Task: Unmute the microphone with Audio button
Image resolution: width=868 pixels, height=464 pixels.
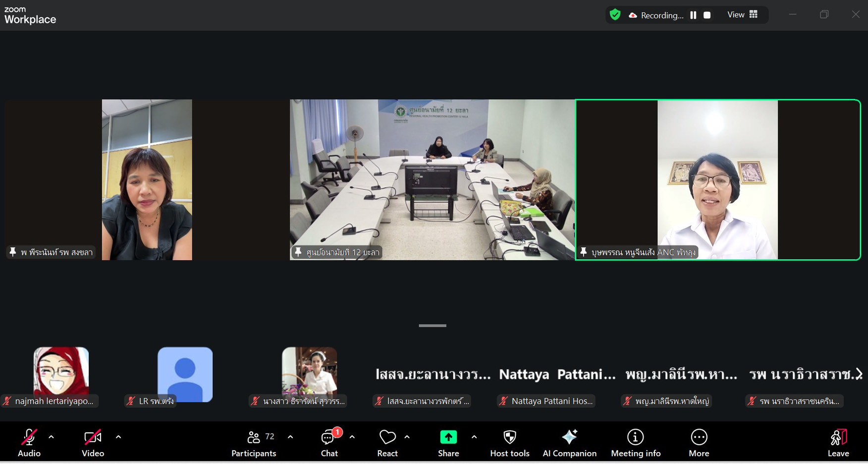Action: pyautogui.click(x=29, y=443)
